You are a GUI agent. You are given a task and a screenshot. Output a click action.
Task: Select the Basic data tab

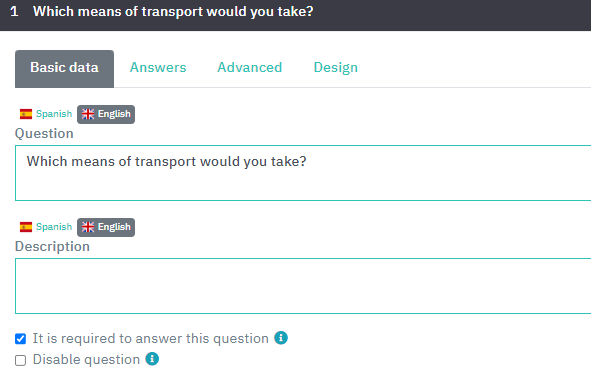64,69
